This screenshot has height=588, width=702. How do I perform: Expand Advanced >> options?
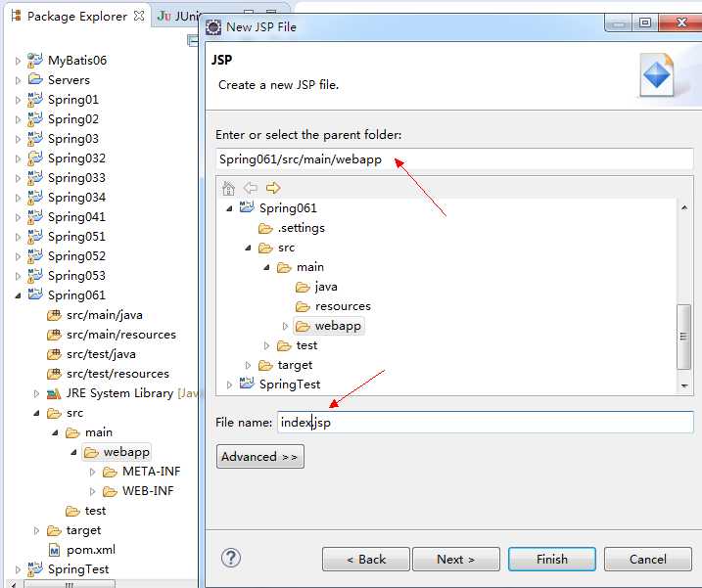(x=260, y=457)
